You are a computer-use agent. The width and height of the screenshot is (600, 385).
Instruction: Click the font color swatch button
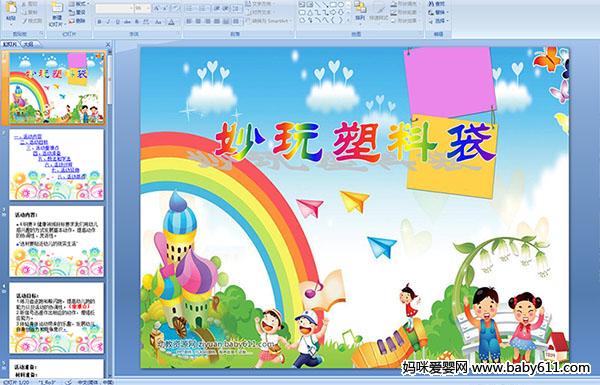click(171, 22)
